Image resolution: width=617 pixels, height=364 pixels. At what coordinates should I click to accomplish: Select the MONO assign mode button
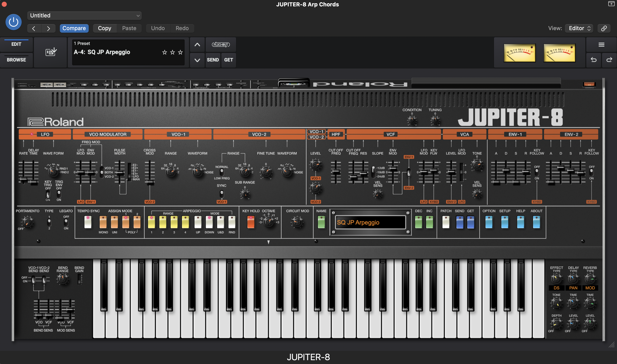pos(103,222)
